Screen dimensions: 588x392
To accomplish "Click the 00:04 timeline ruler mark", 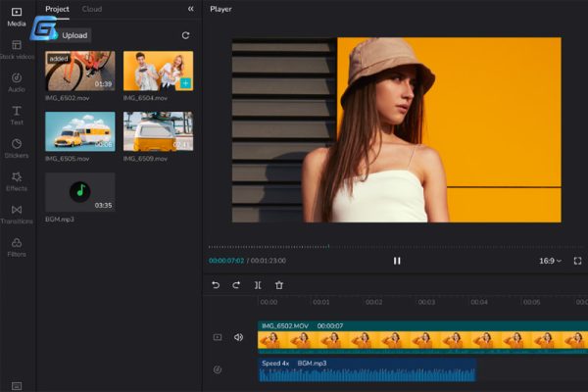I will [x=479, y=302].
